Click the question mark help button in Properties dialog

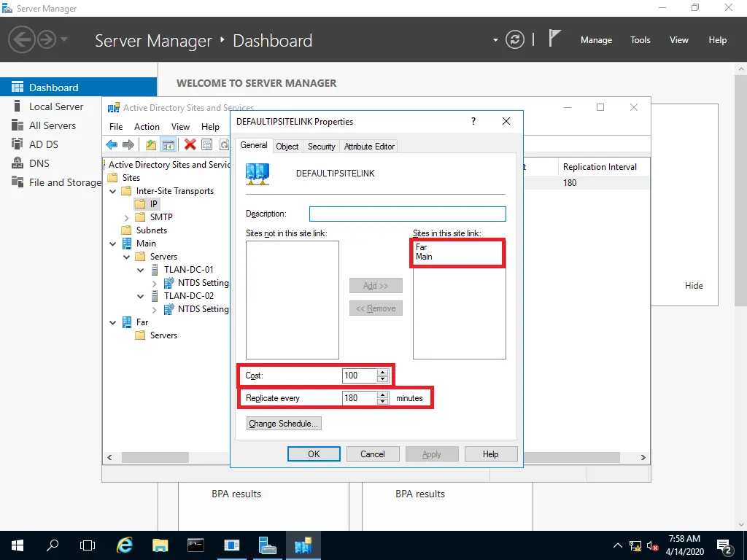[x=473, y=121]
